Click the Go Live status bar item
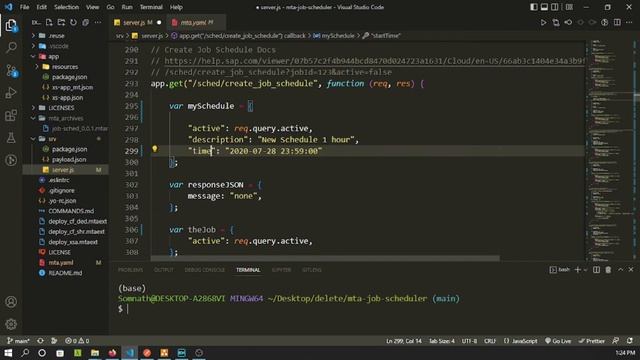 tap(558, 341)
